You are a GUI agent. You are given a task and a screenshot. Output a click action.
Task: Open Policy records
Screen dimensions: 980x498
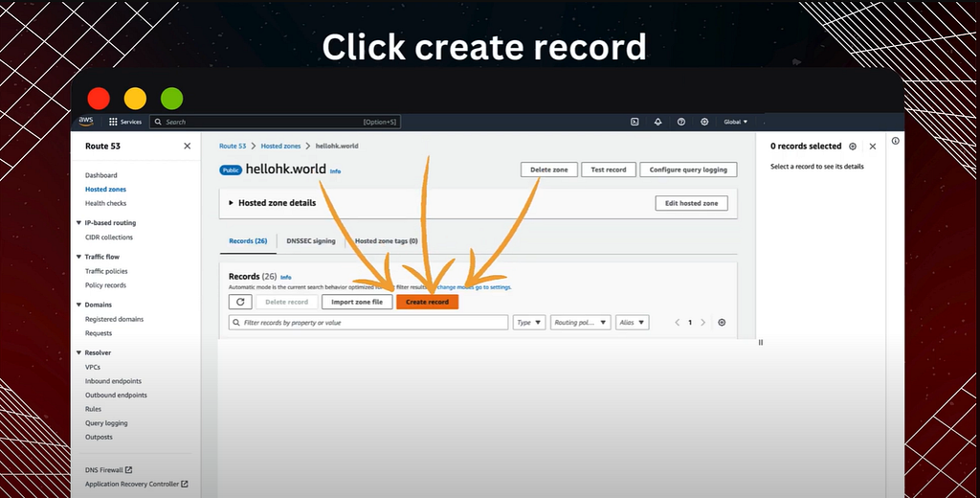[x=105, y=285]
